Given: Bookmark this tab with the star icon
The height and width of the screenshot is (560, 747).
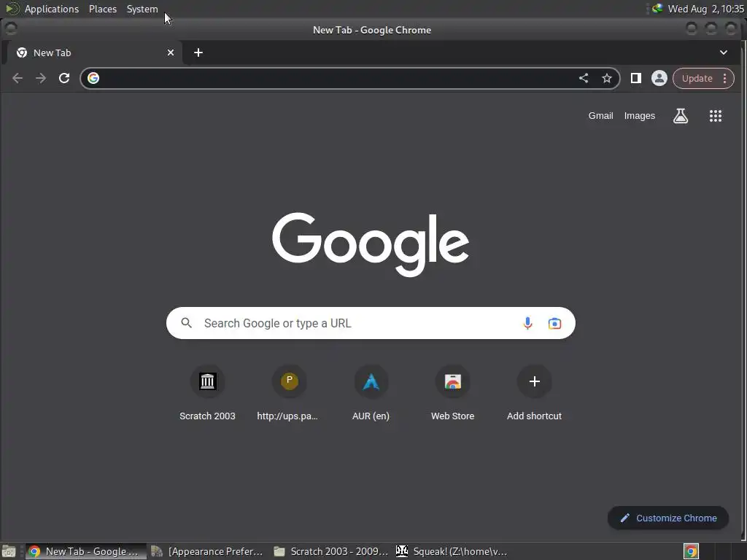Looking at the screenshot, I should point(606,78).
